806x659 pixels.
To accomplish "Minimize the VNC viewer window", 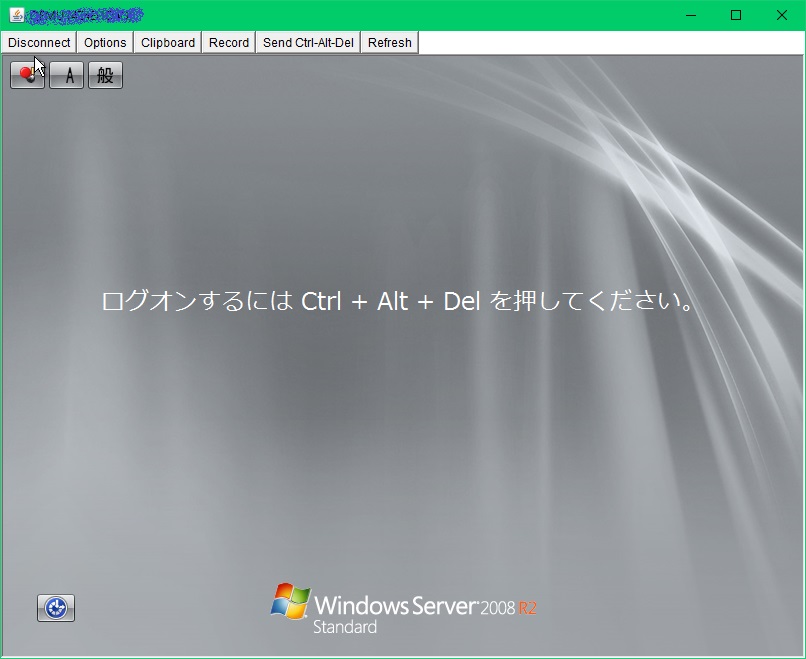I will (x=691, y=15).
